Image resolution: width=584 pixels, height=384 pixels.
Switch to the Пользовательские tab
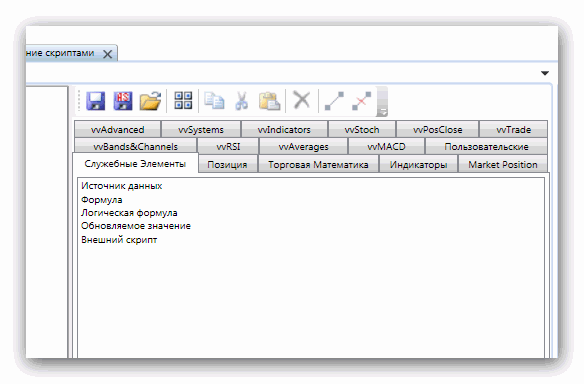pos(486,146)
